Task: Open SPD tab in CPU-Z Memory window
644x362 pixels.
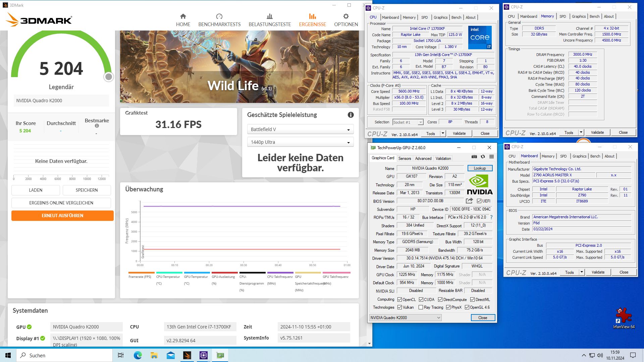Action: tap(563, 16)
